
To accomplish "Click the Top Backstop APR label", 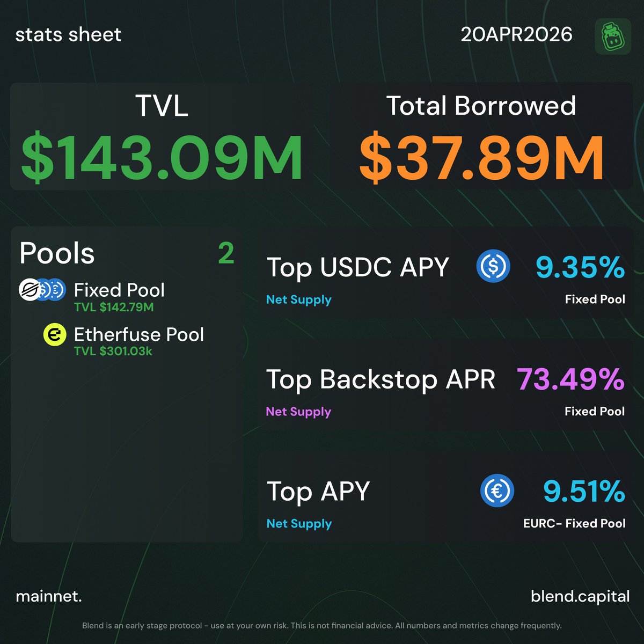I will coord(381,379).
